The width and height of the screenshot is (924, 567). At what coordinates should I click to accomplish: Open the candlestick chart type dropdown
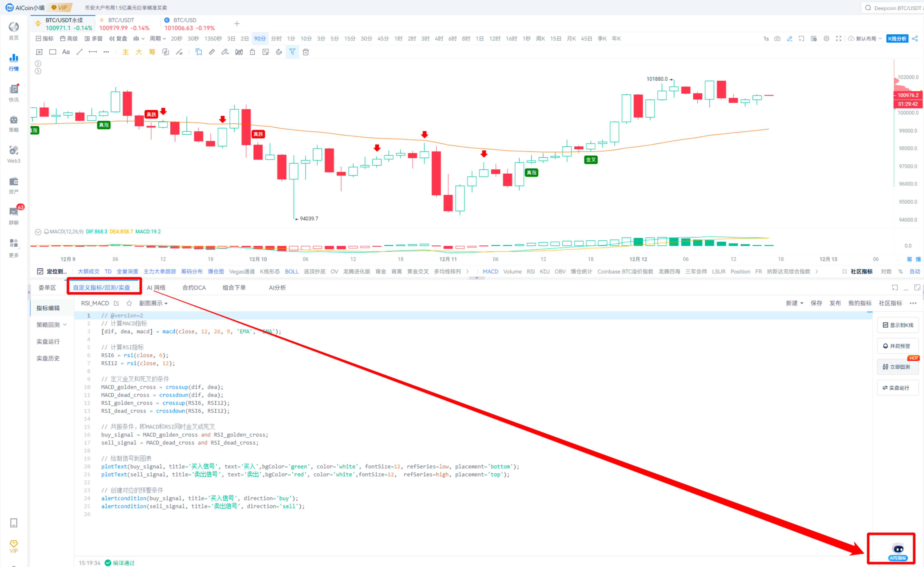click(139, 39)
